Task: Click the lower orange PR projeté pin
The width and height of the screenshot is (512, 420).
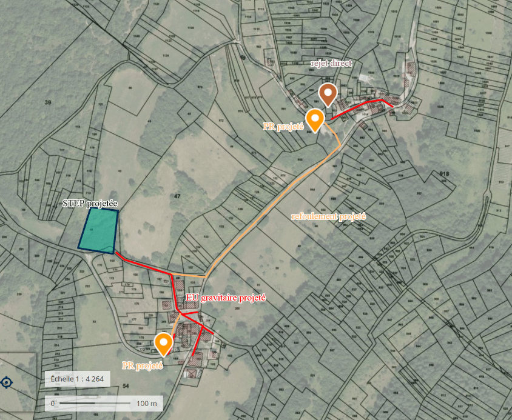Action: click(x=163, y=345)
